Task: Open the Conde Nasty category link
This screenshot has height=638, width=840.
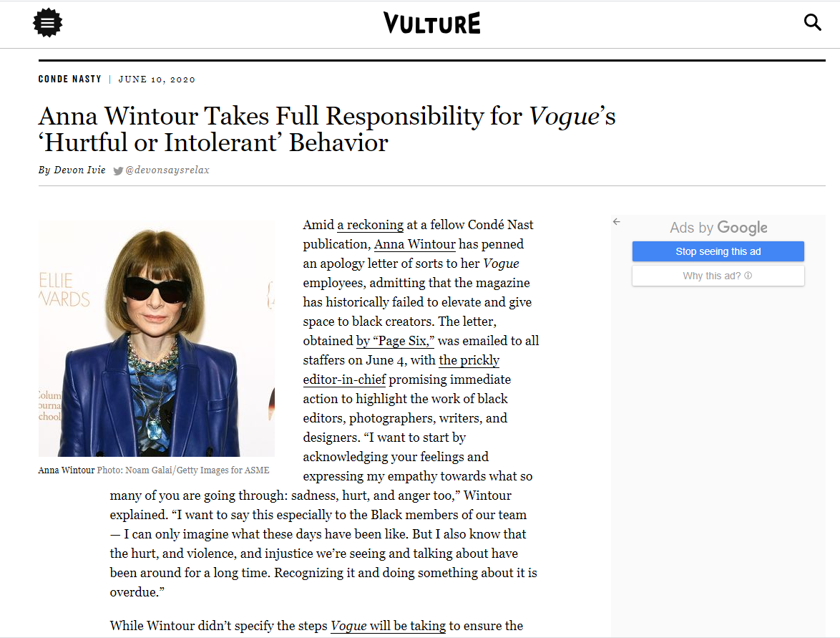Action: (69, 79)
